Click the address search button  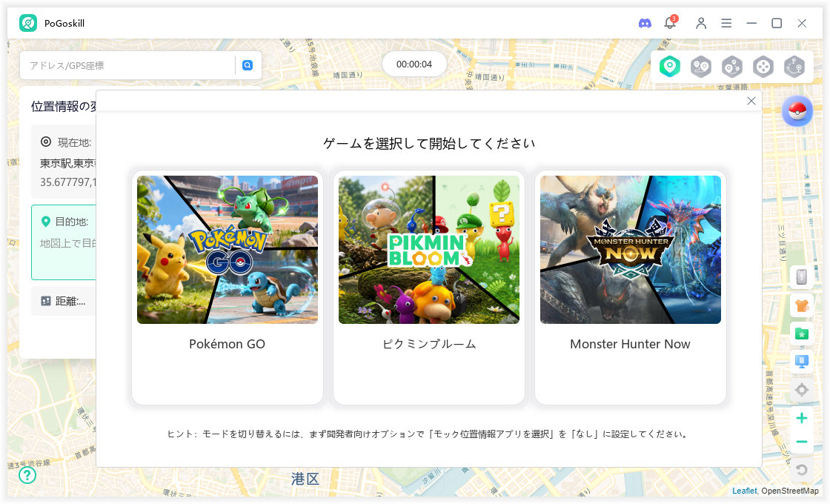pos(248,65)
